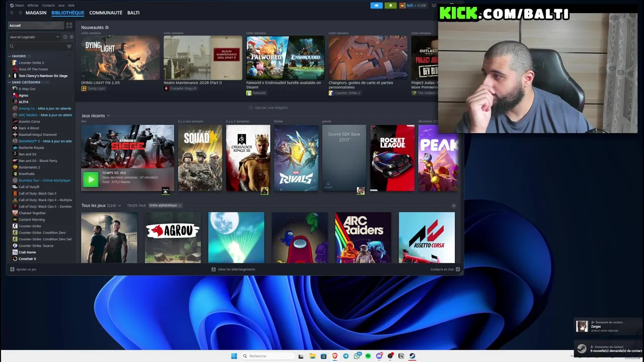Open Steam icon in taskbar
Screen dimensions: 644x362
click(412, 356)
